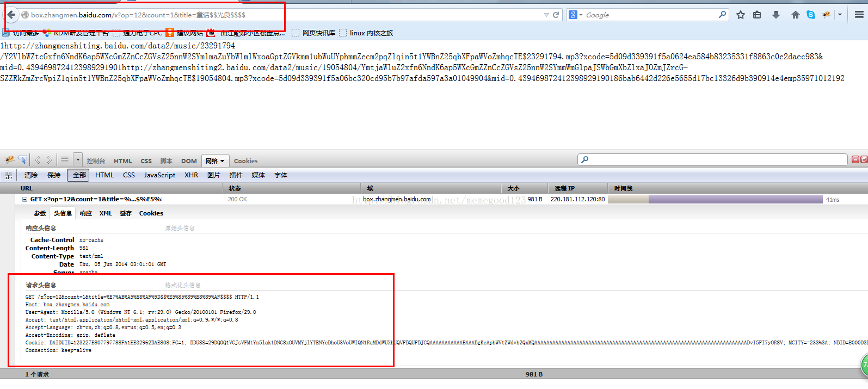The width and height of the screenshot is (868, 389).
Task: Open the Firebug command line dropdown arrow
Action: click(78, 160)
